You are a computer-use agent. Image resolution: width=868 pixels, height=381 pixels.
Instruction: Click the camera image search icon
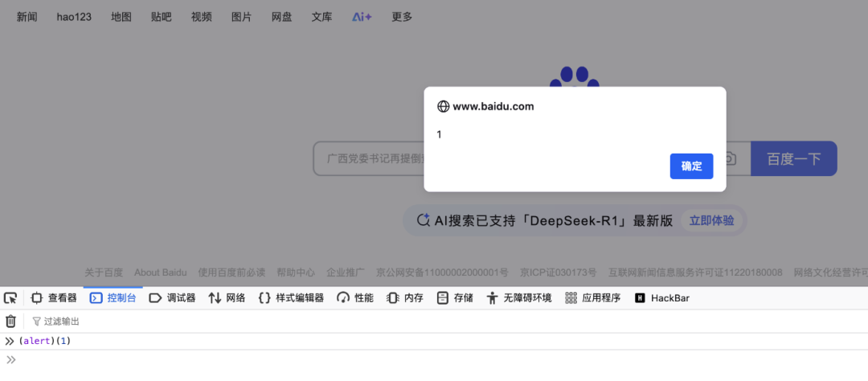730,159
